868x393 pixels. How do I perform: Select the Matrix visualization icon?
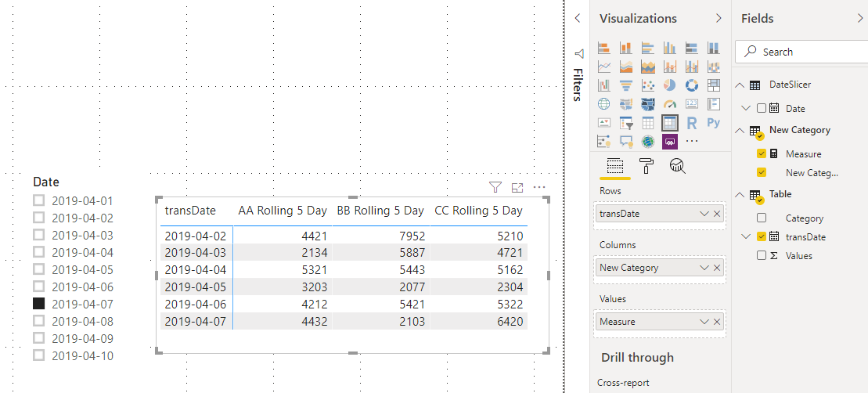tap(670, 123)
